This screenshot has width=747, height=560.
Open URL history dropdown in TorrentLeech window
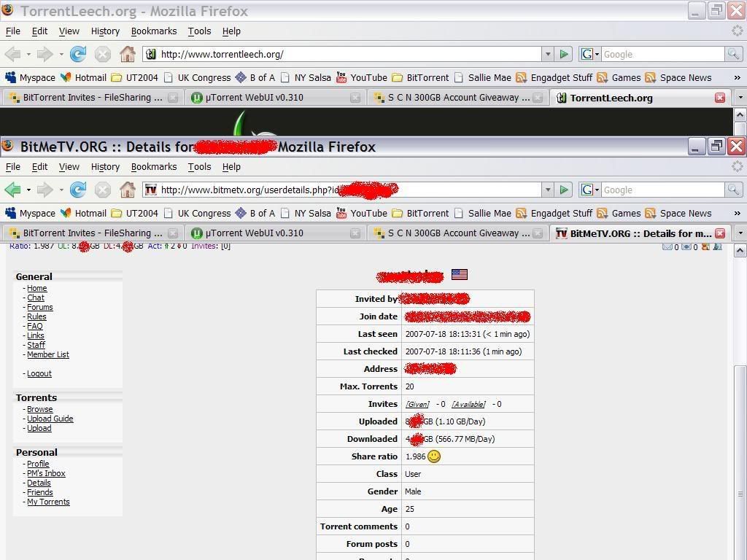[548, 54]
